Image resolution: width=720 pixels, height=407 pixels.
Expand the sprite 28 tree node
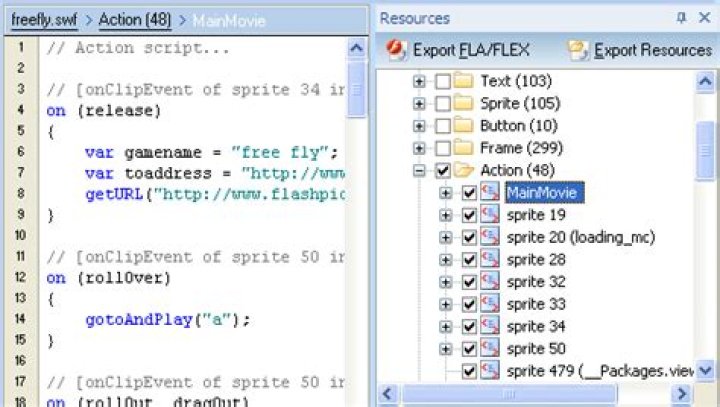[x=445, y=260]
